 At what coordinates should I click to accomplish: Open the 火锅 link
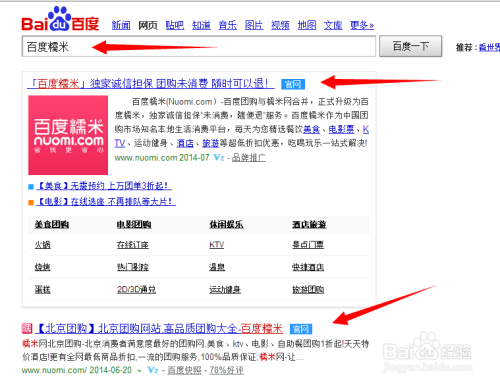[43, 245]
